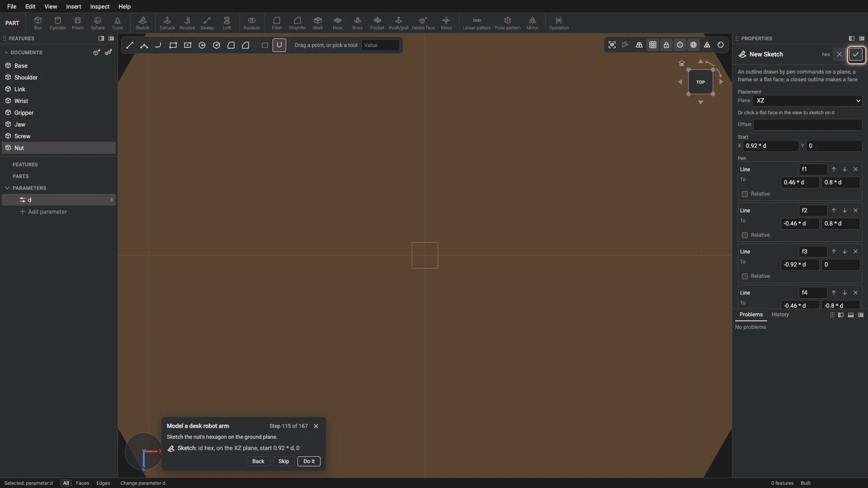Click the Do it tutorial button
The image size is (868, 488).
point(309,461)
